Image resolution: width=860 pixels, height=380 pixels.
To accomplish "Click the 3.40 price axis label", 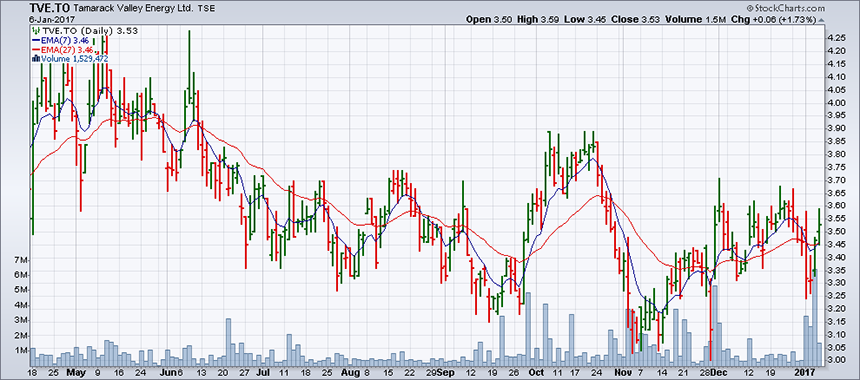I will pyautogui.click(x=836, y=257).
